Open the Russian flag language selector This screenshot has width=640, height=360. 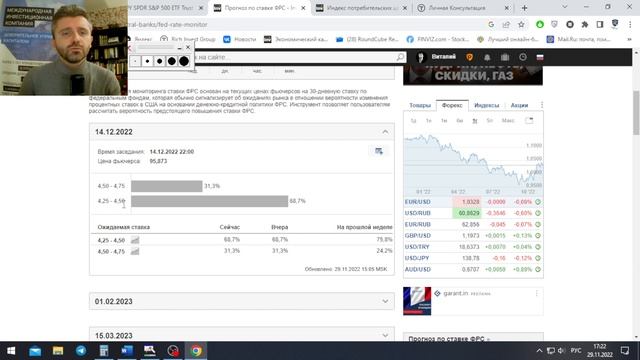540,57
